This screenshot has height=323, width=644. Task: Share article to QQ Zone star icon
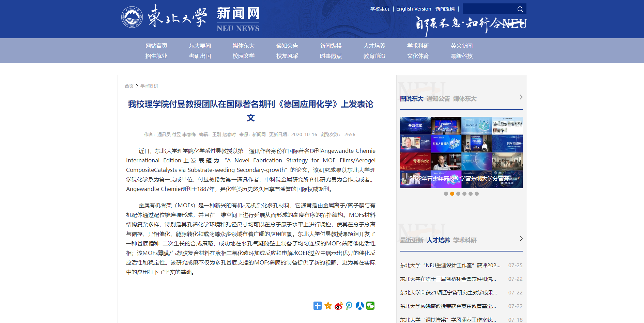click(328, 306)
